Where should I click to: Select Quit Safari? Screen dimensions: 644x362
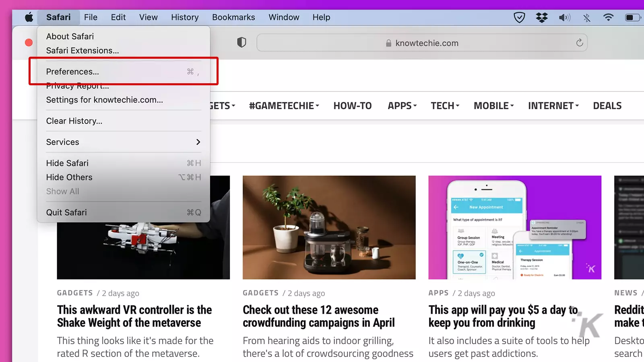point(124,212)
